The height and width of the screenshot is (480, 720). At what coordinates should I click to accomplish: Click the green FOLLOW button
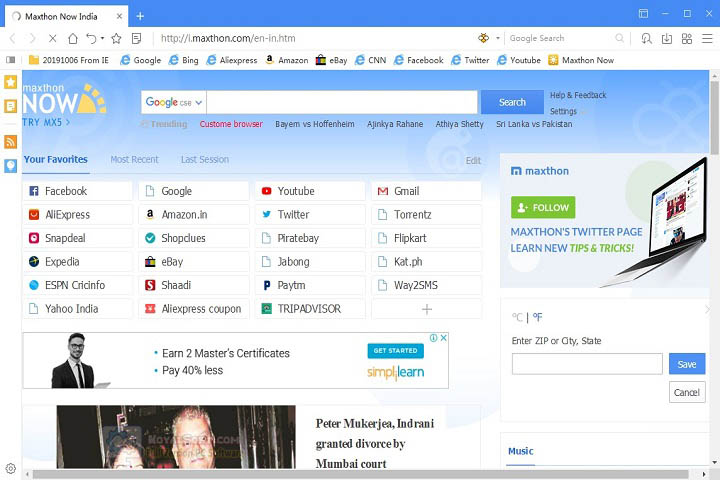pyautogui.click(x=543, y=208)
